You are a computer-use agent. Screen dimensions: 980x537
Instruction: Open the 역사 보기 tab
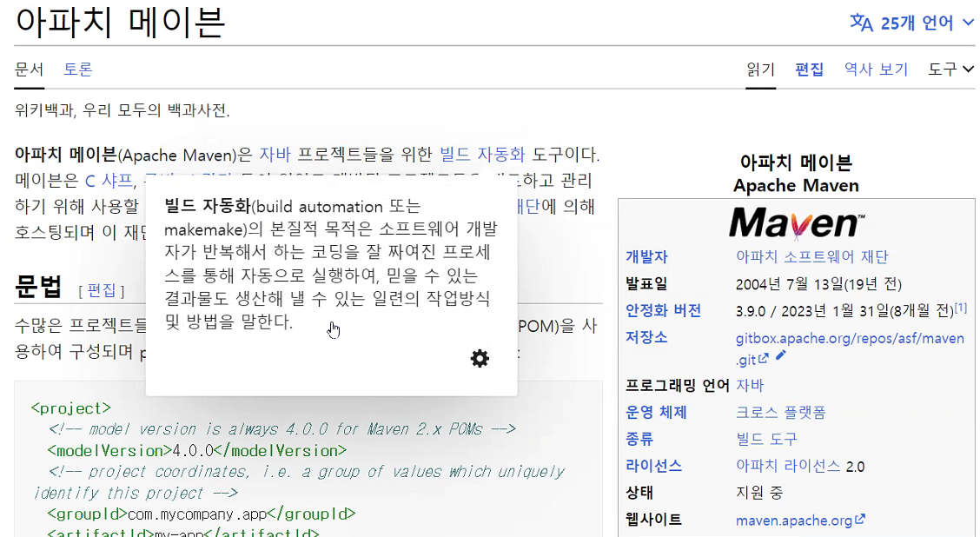[876, 69]
